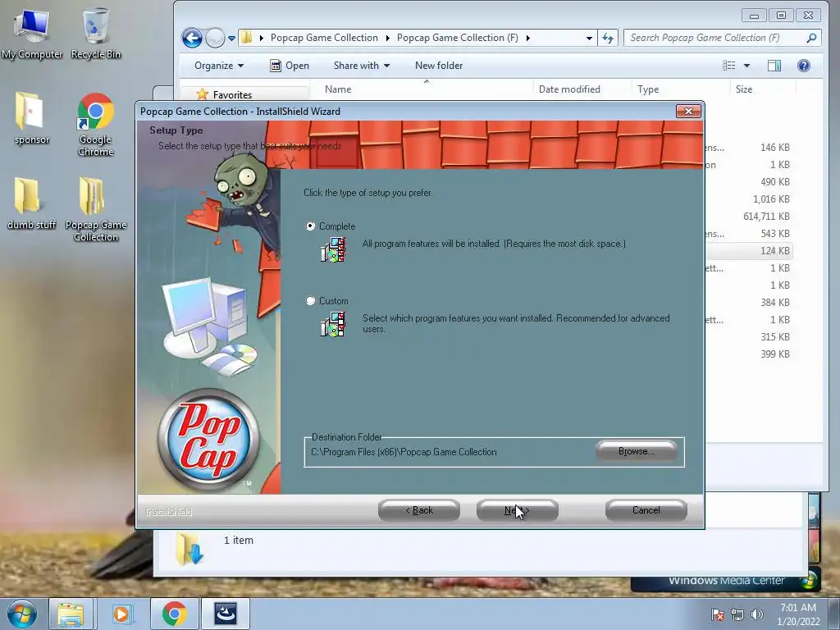The width and height of the screenshot is (840, 630).
Task: Create a New folder from toolbar
Action: coord(439,66)
